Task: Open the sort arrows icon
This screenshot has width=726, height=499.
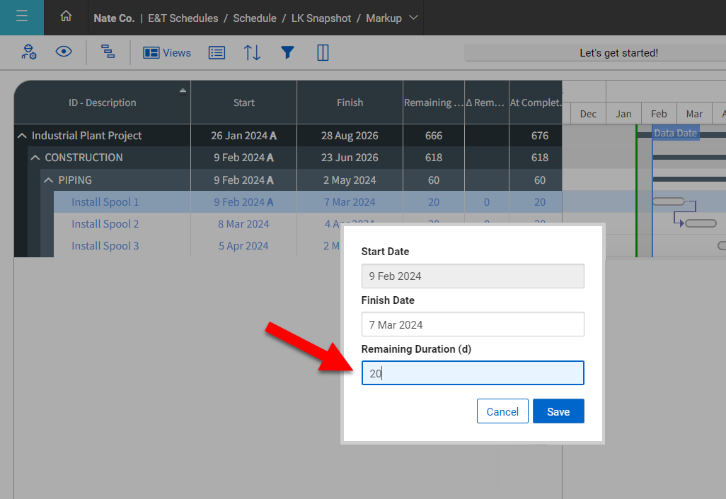Action: (252, 53)
